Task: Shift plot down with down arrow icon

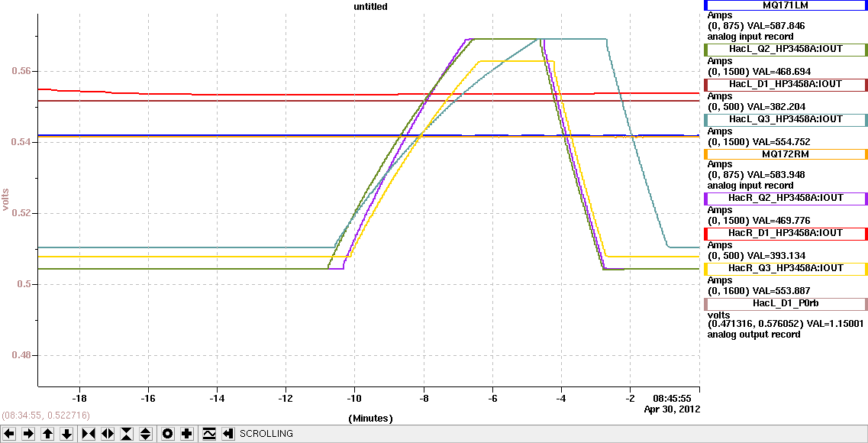Action: tap(66, 434)
